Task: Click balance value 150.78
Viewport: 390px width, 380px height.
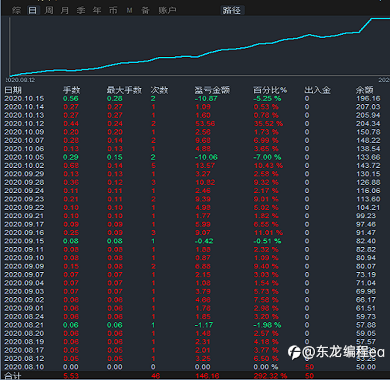Action: (x=368, y=132)
